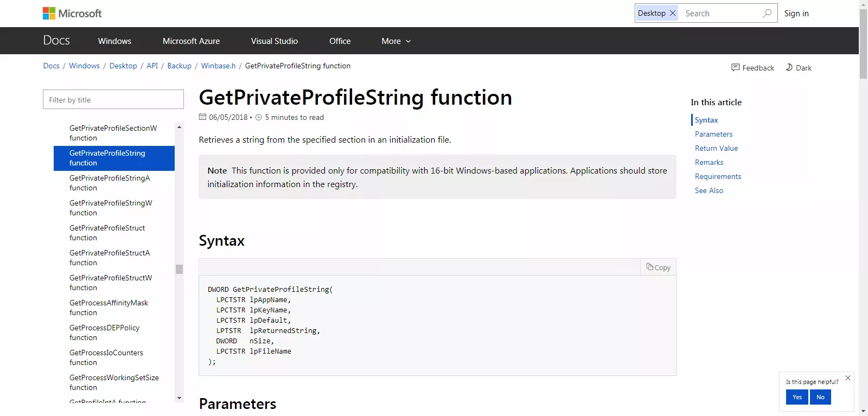Open GetPrivateProfileSectionW function entry
The height and width of the screenshot is (416, 868).
114,133
